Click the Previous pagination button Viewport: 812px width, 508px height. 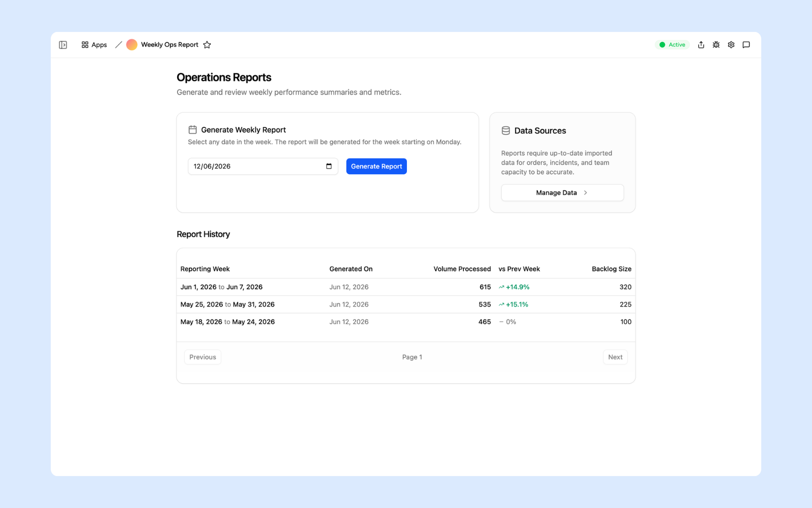click(x=203, y=357)
